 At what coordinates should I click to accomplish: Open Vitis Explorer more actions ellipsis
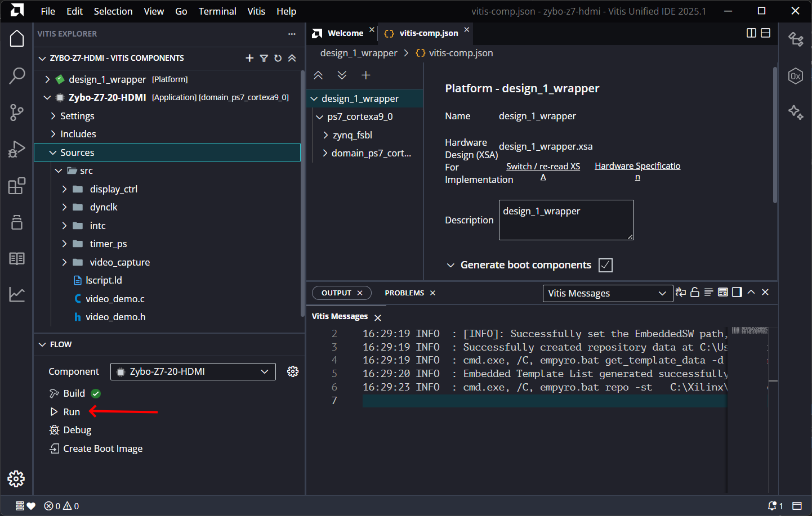(292, 34)
